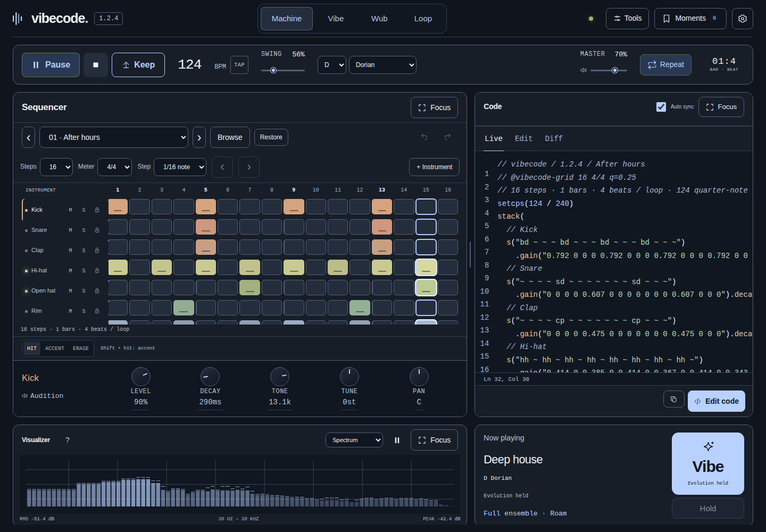This screenshot has width=766, height=532.
Task: Mute the Kick track
Action: (x=70, y=210)
